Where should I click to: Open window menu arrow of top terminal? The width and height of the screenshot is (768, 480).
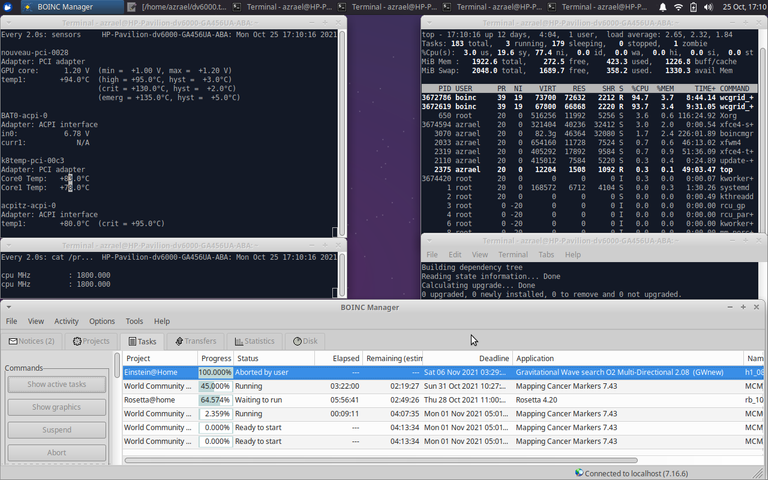pos(429,23)
